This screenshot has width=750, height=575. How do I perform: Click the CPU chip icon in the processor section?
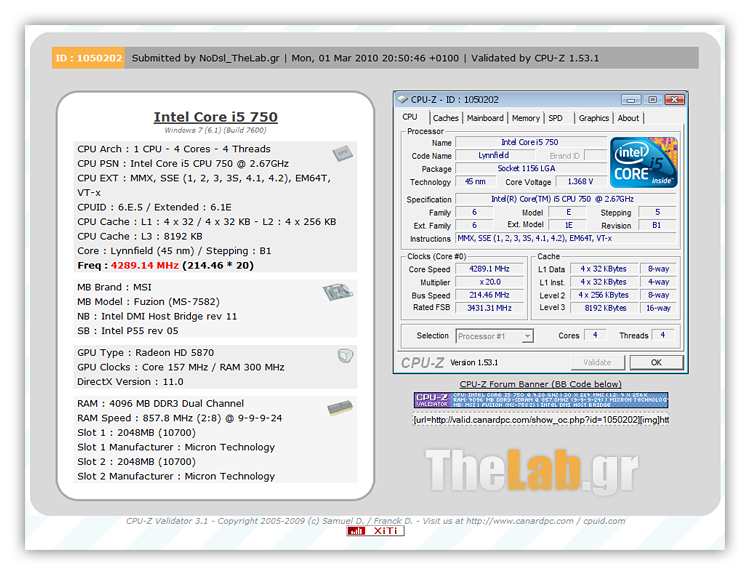click(342, 153)
